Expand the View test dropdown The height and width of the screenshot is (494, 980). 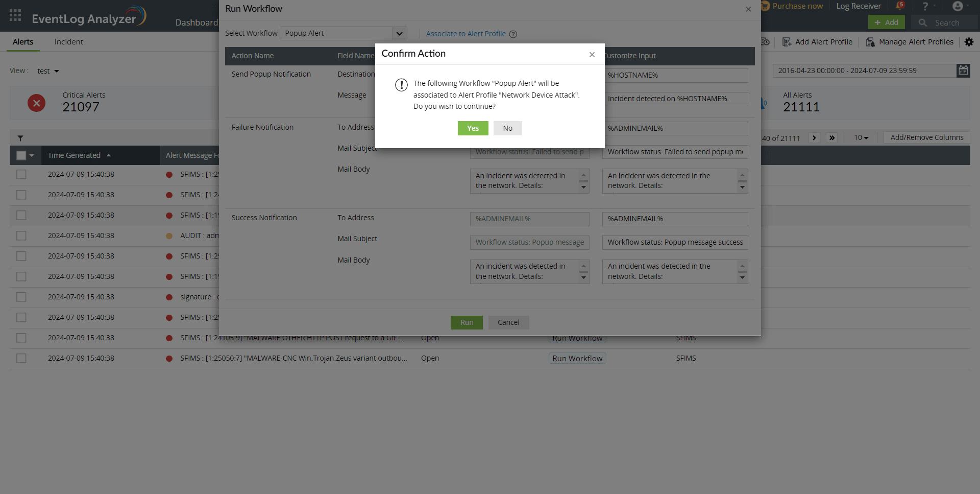point(48,70)
